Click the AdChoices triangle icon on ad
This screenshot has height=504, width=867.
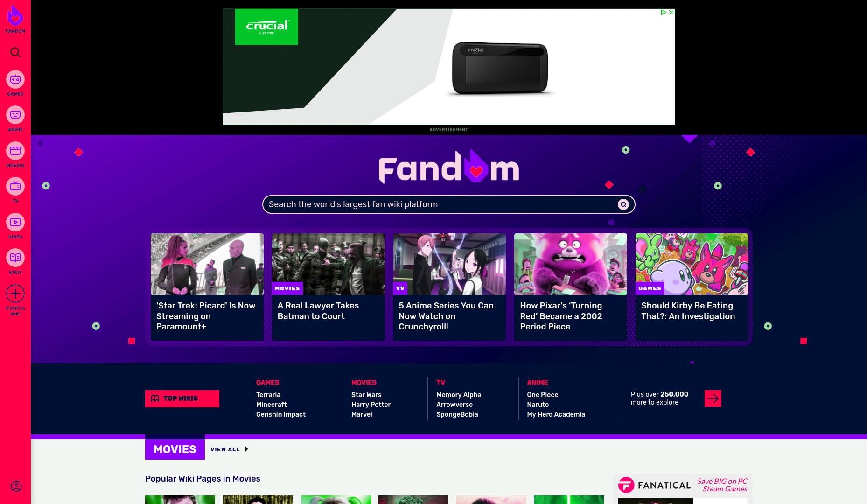pyautogui.click(x=663, y=12)
